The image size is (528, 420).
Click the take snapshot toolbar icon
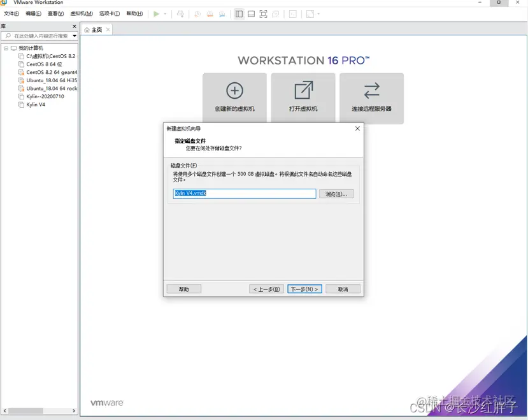pos(197,14)
